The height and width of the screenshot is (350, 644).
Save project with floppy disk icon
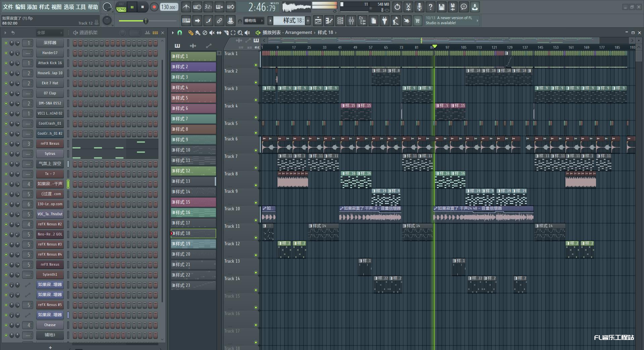click(x=442, y=7)
